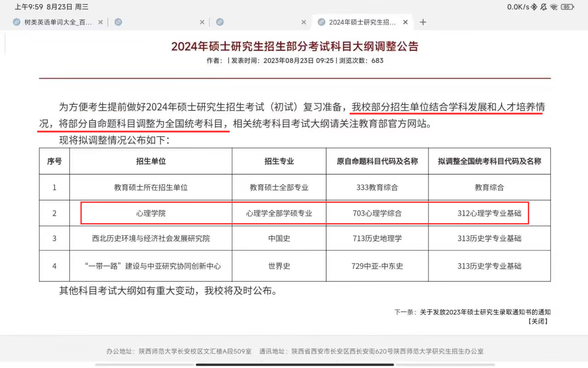Click the 心理学院 table cell
Screen dimensions: 588x368
click(x=151, y=213)
